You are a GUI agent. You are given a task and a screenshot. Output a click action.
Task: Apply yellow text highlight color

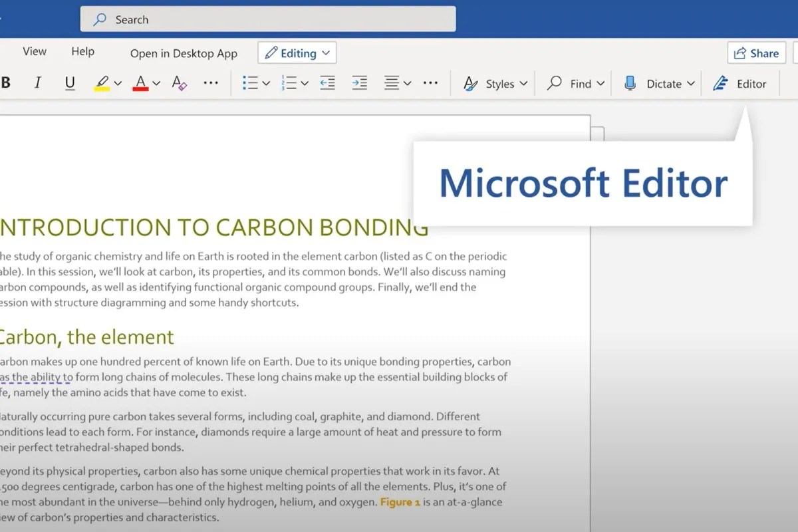point(102,84)
